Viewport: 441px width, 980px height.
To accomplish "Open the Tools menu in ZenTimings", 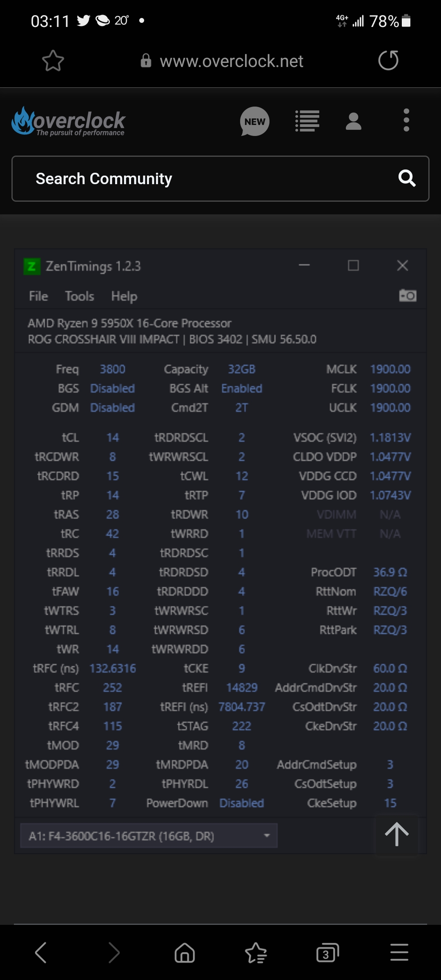I will coord(80,296).
